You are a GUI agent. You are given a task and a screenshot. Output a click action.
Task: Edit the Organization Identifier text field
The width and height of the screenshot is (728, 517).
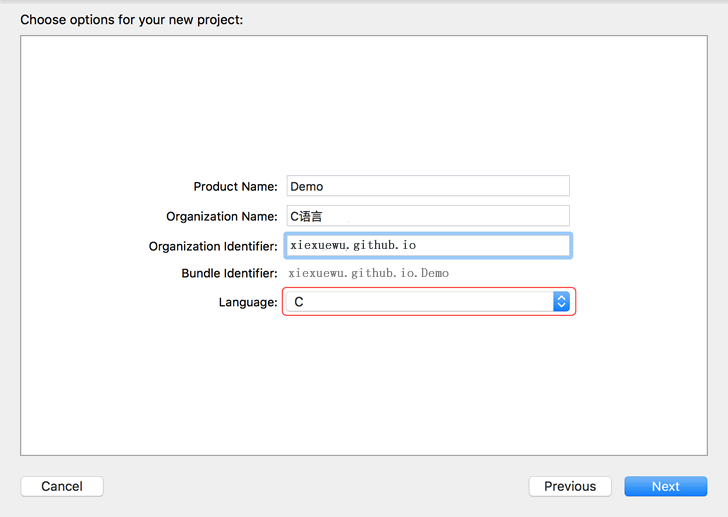(428, 246)
